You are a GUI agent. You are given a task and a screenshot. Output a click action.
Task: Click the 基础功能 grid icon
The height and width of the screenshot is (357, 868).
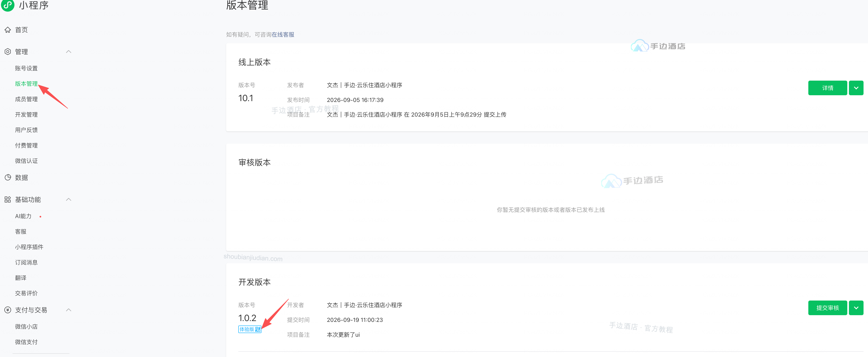[8, 200]
